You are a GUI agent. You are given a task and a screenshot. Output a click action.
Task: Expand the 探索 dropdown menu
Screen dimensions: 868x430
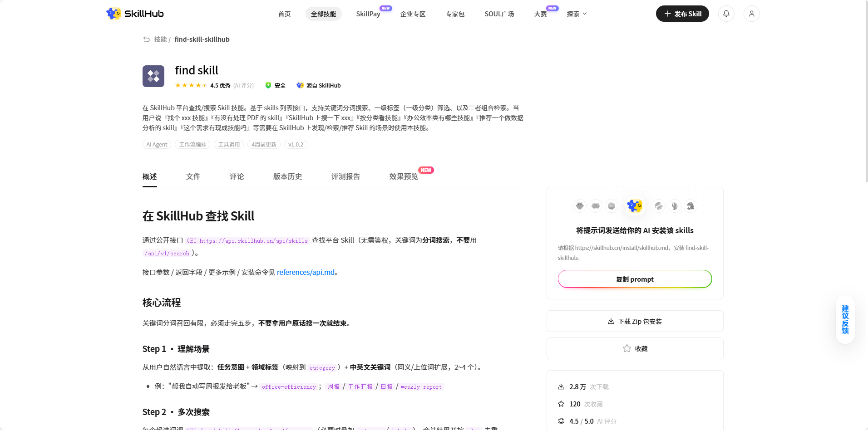click(577, 14)
